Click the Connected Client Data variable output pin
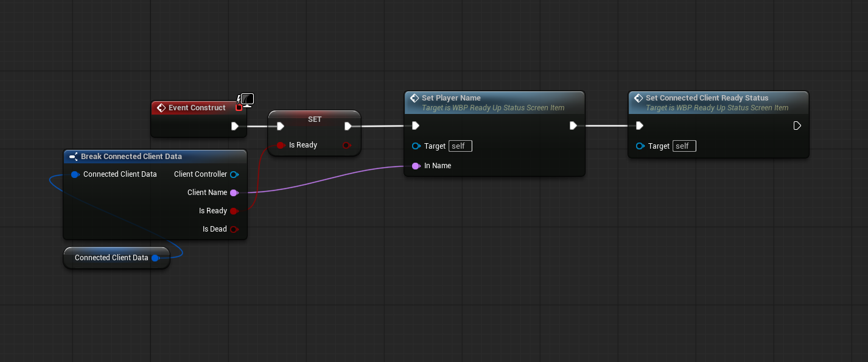The height and width of the screenshot is (362, 868). pos(155,258)
